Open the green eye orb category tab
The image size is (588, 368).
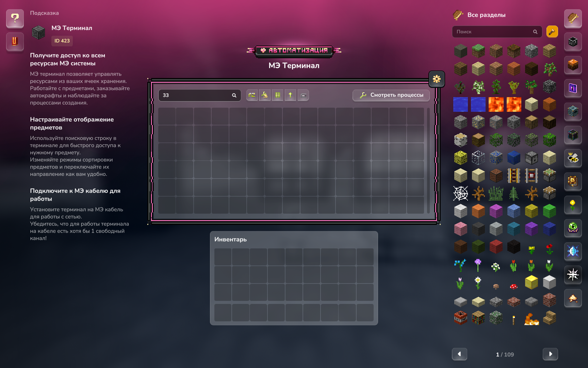point(573,228)
